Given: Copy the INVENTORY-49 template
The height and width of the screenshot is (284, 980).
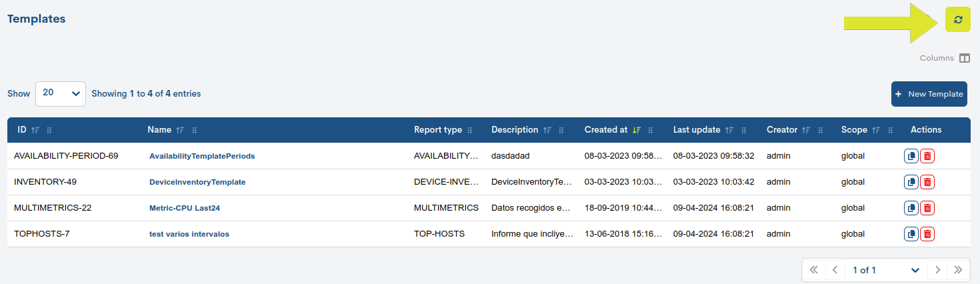Looking at the screenshot, I should pyautogui.click(x=911, y=182).
